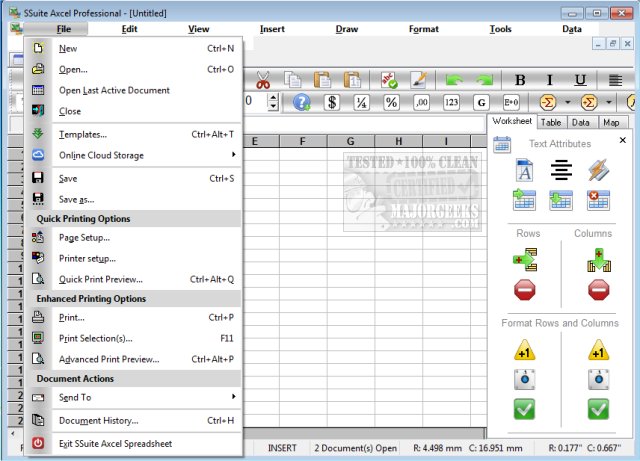This screenshot has height=461, width=640.
Task: Click the blue Help question mark icon
Action: coord(302,102)
